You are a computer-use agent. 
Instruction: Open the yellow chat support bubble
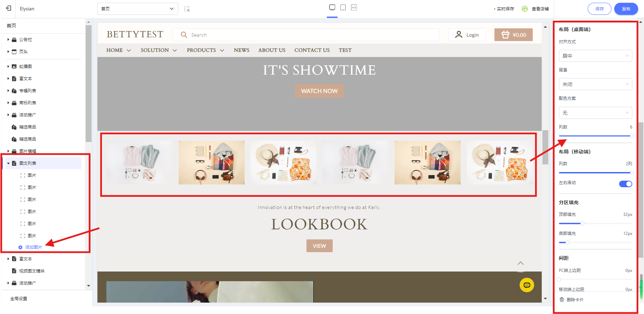[527, 285]
